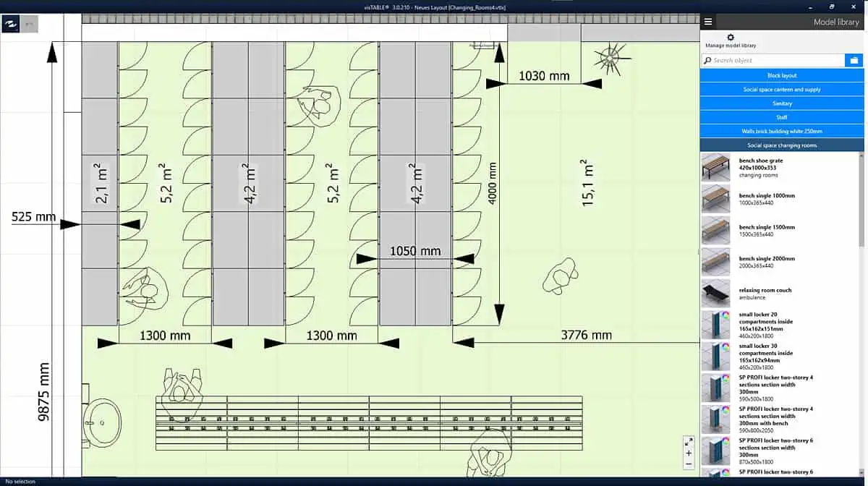
Task: Collapse Social space changing rooms category
Action: tap(782, 145)
